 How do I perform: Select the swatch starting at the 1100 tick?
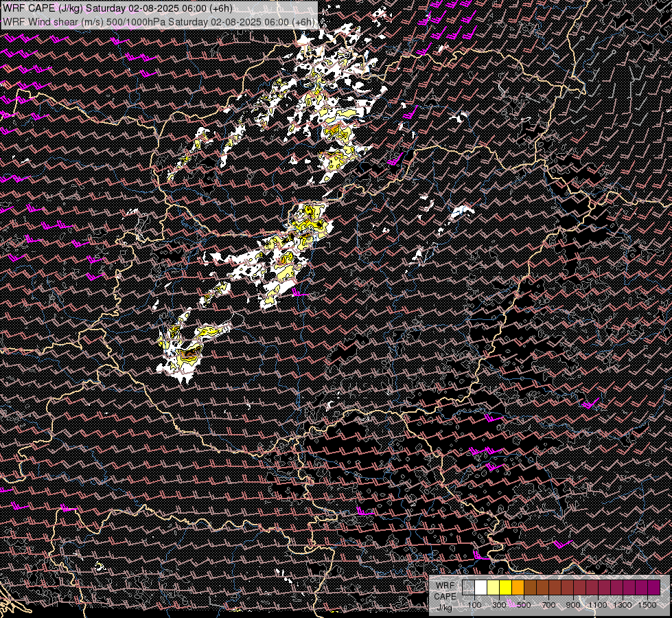tap(605, 587)
